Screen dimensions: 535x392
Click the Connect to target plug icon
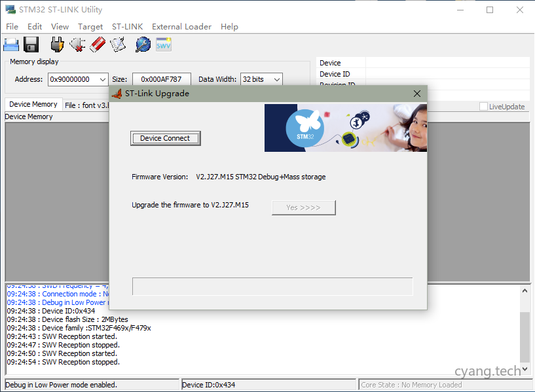click(x=58, y=45)
